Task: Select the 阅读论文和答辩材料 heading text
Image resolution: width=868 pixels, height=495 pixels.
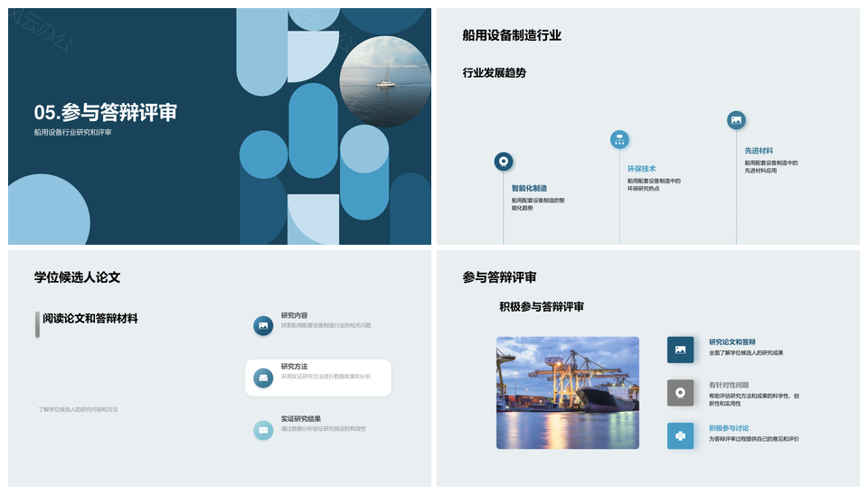Action: point(90,318)
